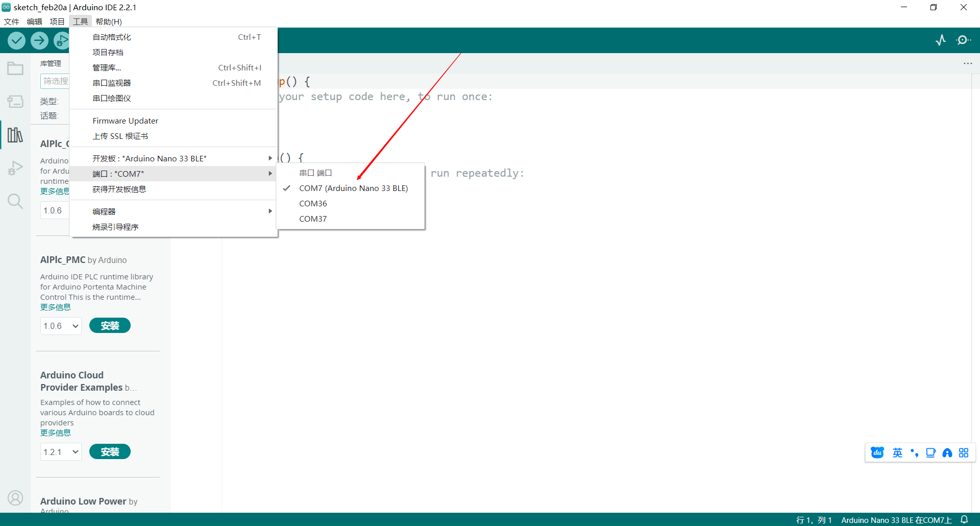Open 更多信息 link for AlPlc_PMC
Viewport: 980px width, 526px height.
click(56, 307)
